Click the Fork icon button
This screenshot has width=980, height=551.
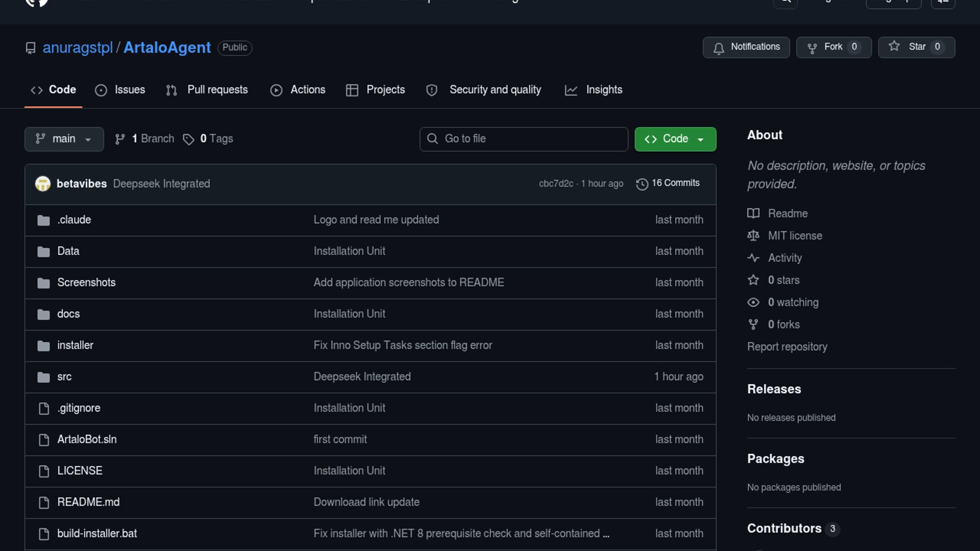point(812,48)
